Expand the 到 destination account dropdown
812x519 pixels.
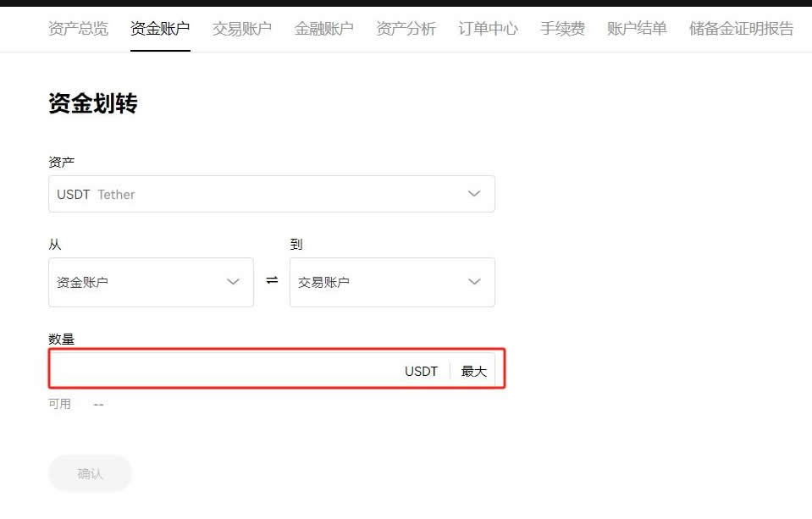coord(392,282)
